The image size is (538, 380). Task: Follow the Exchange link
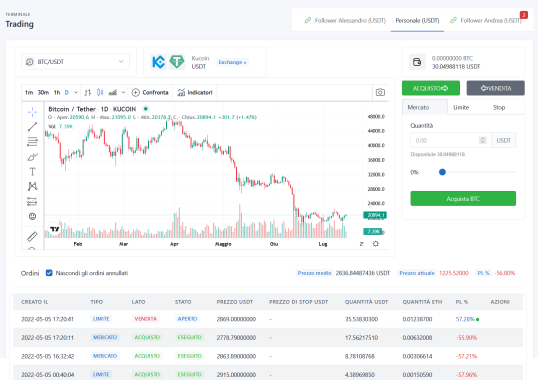point(232,62)
